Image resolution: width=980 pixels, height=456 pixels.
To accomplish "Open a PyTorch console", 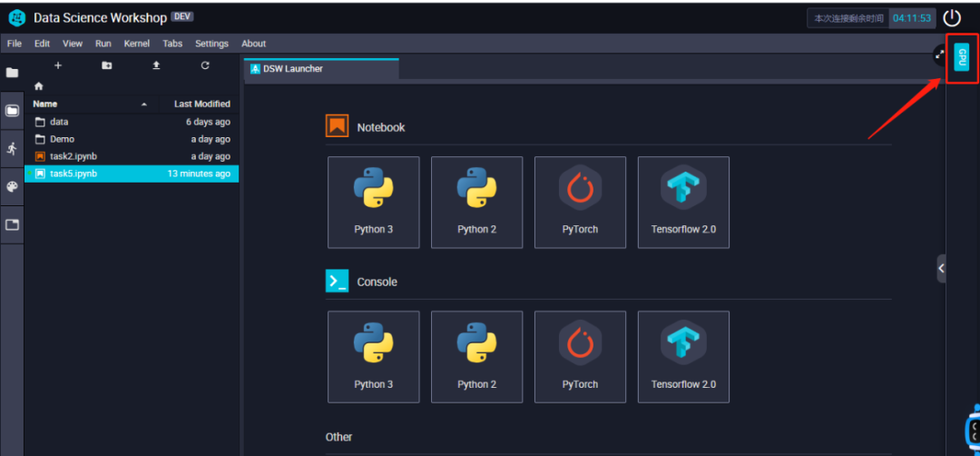I will point(580,357).
